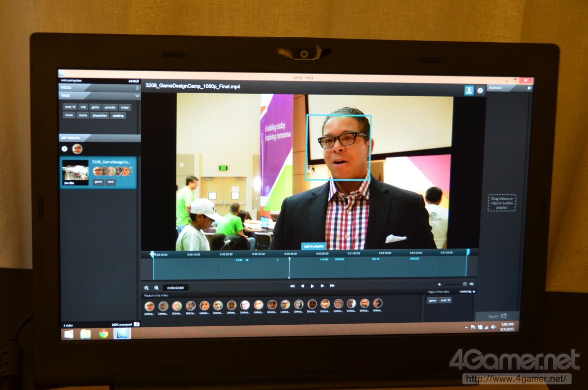
Task: Toggle the face detection overlay icon
Action: 469,90
